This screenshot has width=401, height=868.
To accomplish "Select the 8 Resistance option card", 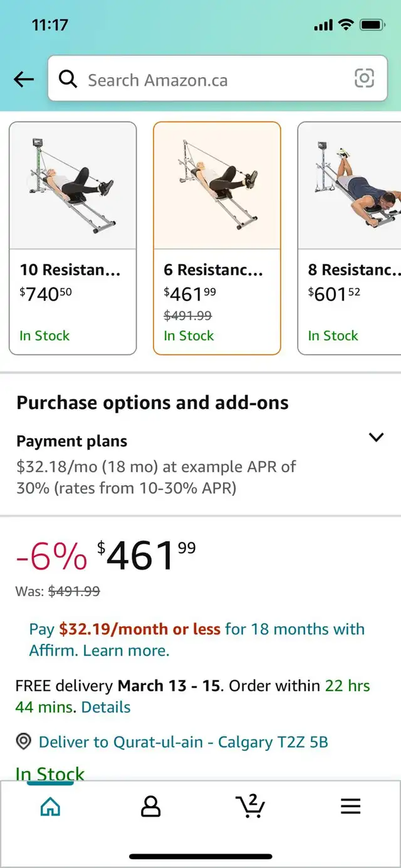I will (350, 238).
